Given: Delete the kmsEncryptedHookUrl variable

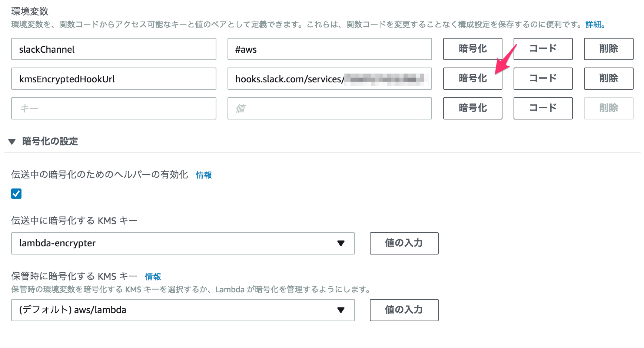Looking at the screenshot, I should 608,79.
